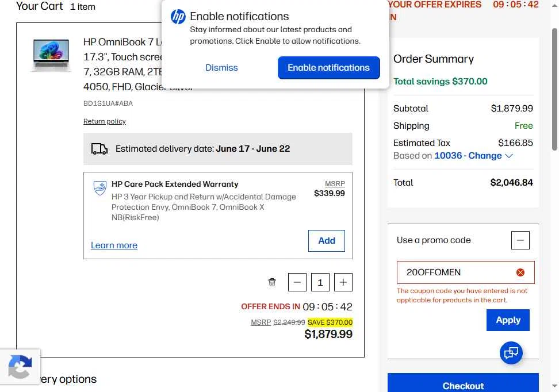Click the scrollbar down arrow
Screen dimensions: 559x392
554,386
